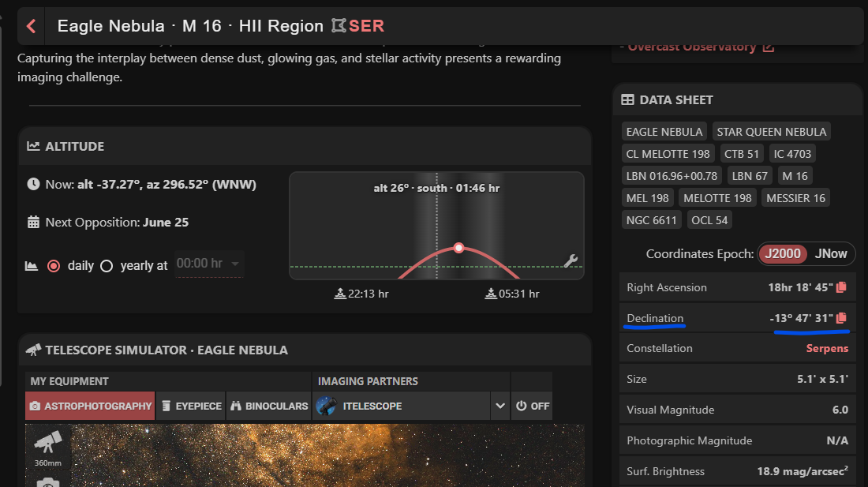Click the iTelescope partner logo
Screen dimensions: 868x487
[x=326, y=406]
